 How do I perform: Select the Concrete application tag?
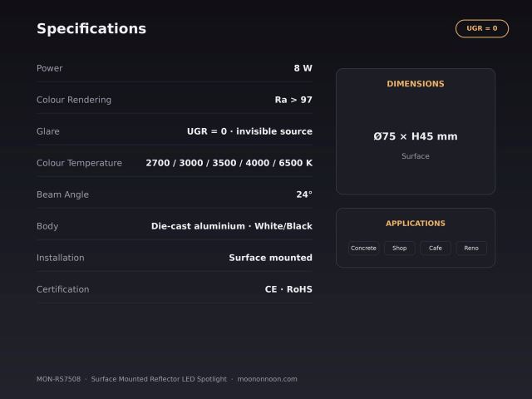click(363, 248)
